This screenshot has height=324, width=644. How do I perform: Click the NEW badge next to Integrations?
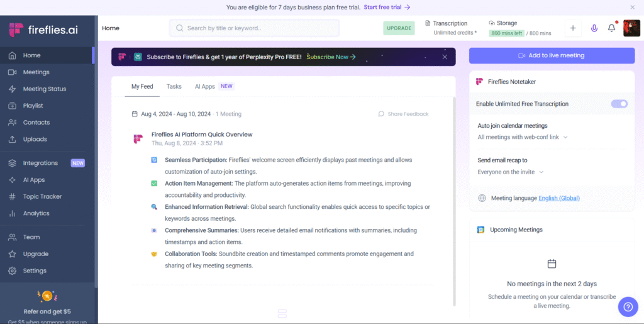pos(77,163)
